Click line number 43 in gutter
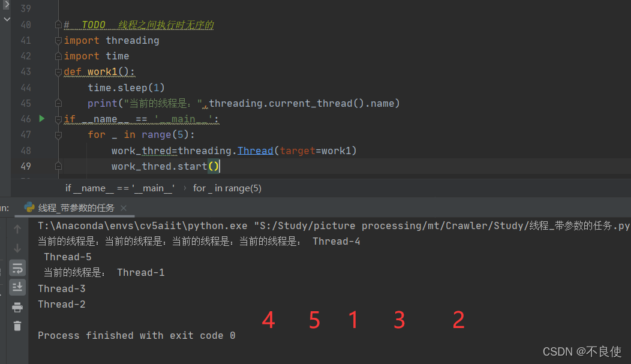This screenshot has height=364, width=631. pos(26,71)
